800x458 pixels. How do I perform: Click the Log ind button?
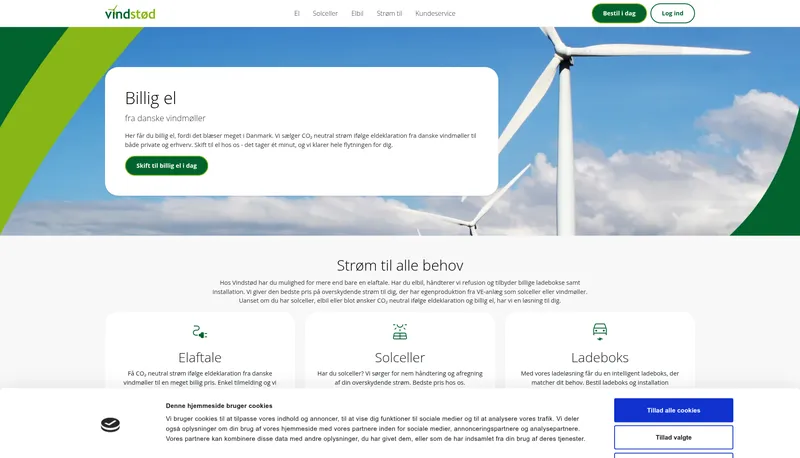[x=672, y=13]
